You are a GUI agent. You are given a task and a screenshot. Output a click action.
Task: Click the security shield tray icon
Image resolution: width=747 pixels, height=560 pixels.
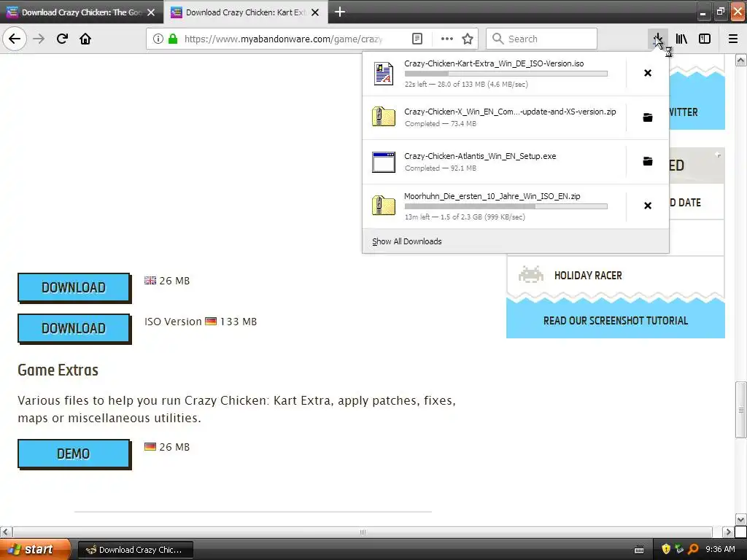point(666,550)
